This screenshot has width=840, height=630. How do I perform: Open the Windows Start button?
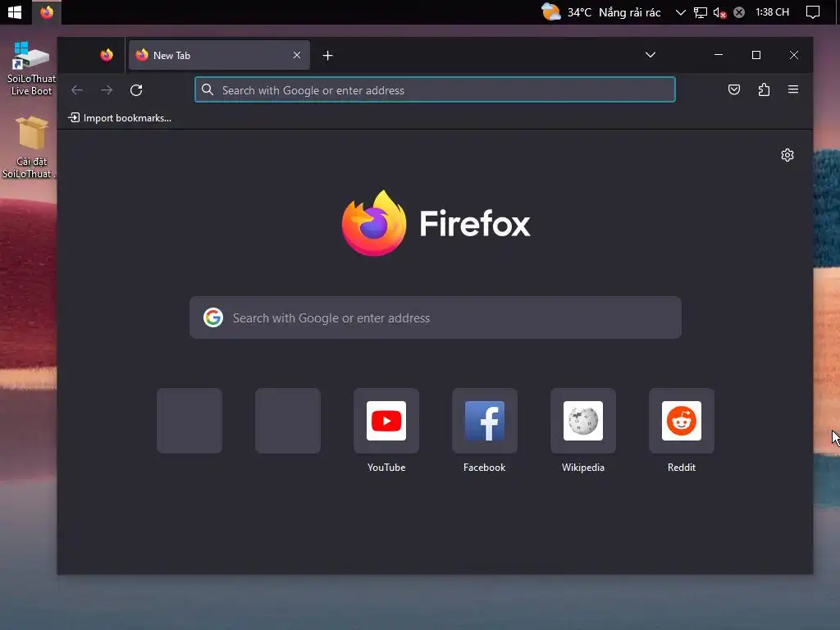15,11
